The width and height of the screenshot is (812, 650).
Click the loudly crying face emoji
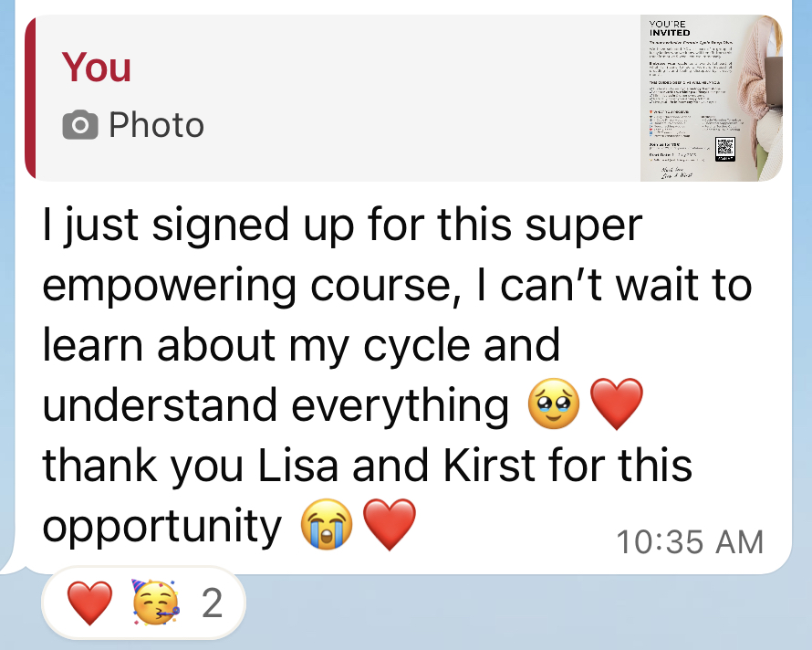pyautogui.click(x=328, y=526)
